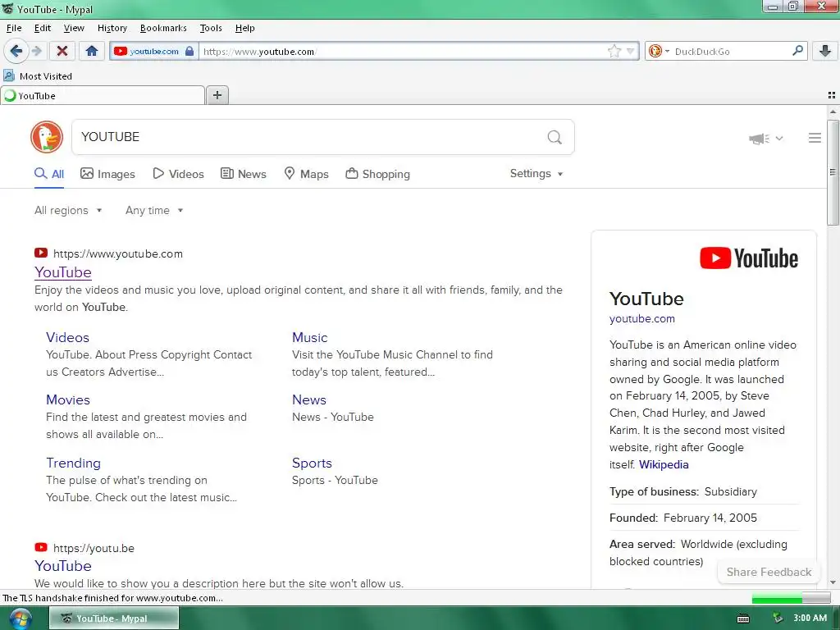Show all tabs grid icon
Viewport: 840px width, 630px height.
click(x=832, y=95)
